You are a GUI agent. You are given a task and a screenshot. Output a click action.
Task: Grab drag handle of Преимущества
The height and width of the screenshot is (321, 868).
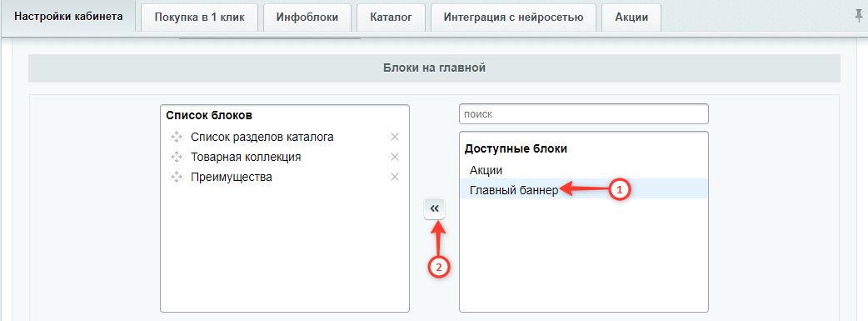click(x=177, y=177)
